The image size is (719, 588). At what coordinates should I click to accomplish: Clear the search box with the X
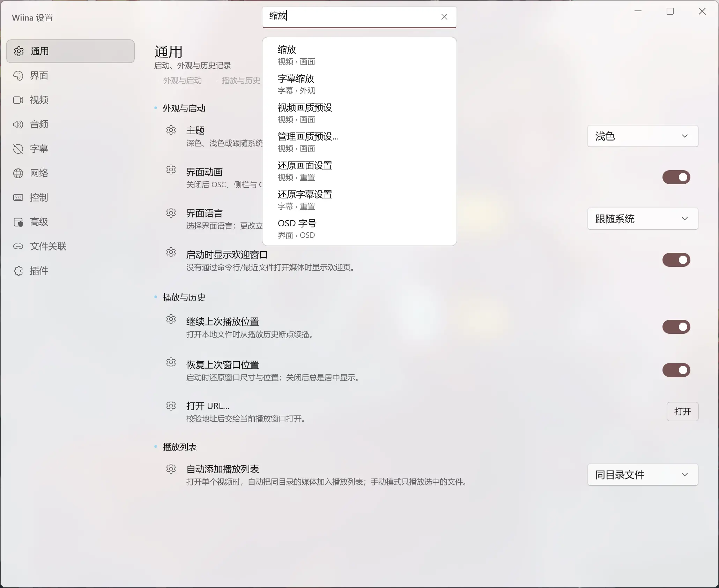(444, 17)
